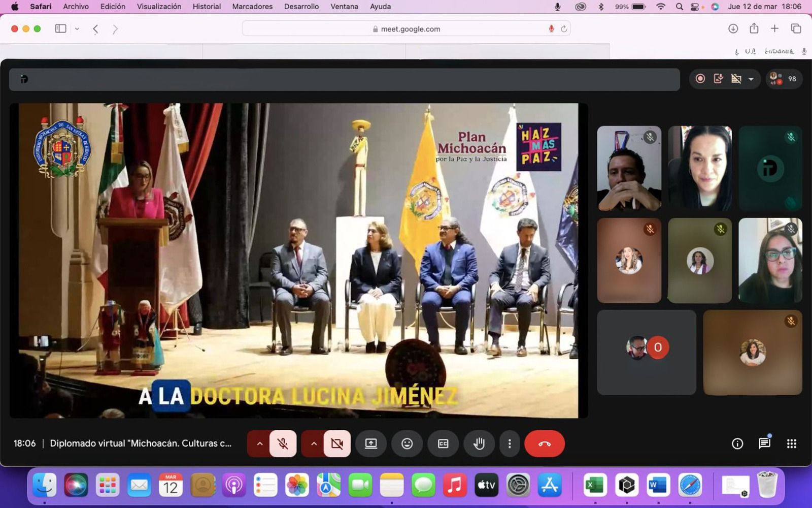Expand the layout options dropdown arrow top right
Image resolution: width=812 pixels, height=508 pixels.
point(752,79)
